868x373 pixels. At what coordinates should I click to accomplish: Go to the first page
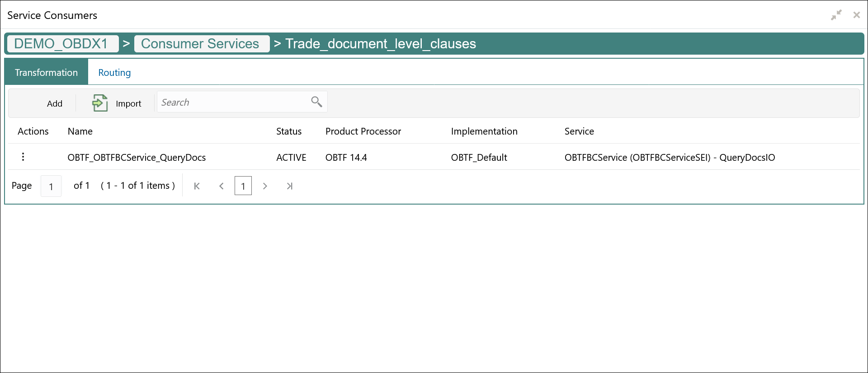point(197,186)
